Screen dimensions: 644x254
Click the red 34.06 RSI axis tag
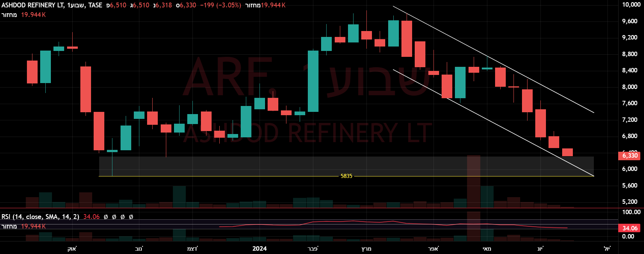(x=630, y=228)
